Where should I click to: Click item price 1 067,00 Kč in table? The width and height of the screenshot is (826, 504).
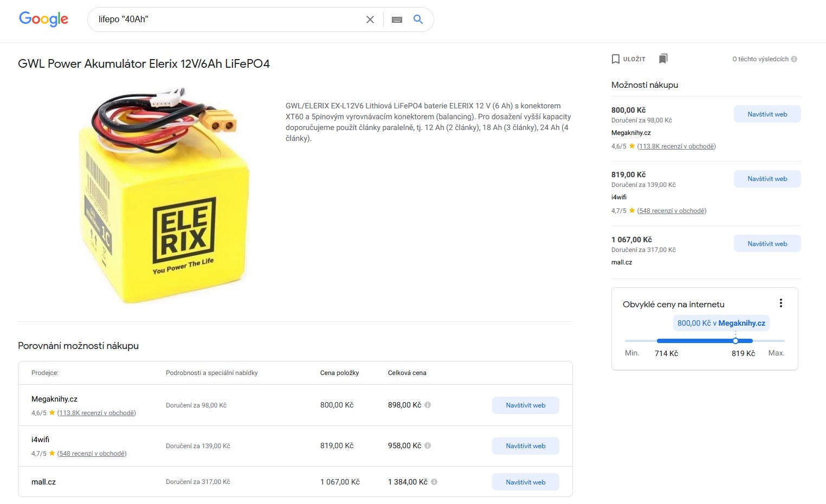coord(340,482)
